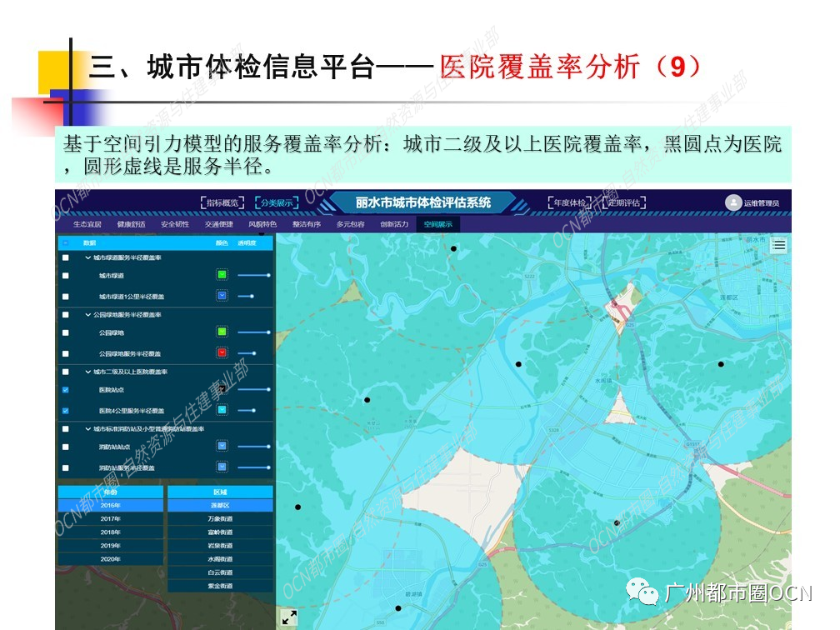Select the 空间展示 tab
The width and height of the screenshot is (840, 630).
(x=438, y=224)
